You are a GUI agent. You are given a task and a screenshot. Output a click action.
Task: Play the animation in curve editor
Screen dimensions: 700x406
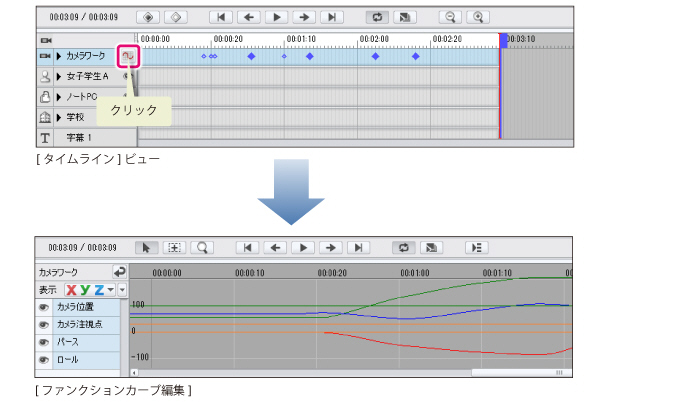tap(303, 248)
